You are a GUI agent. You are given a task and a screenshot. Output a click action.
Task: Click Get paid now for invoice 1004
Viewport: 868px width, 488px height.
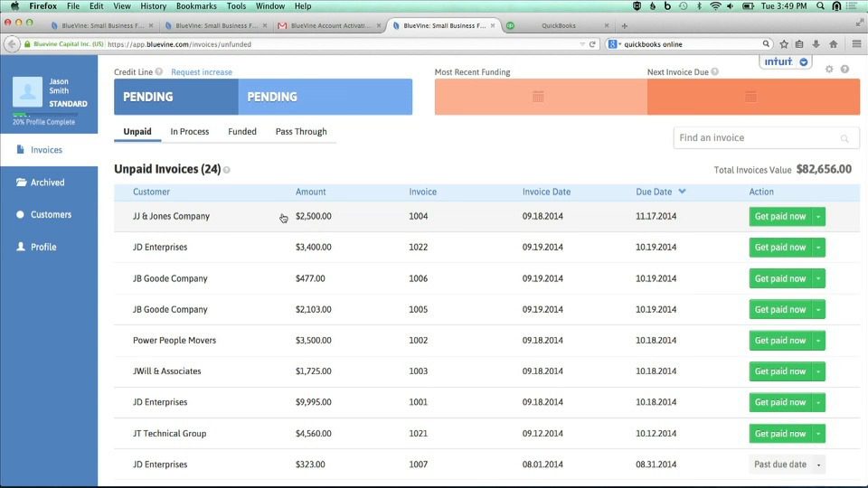[780, 216]
